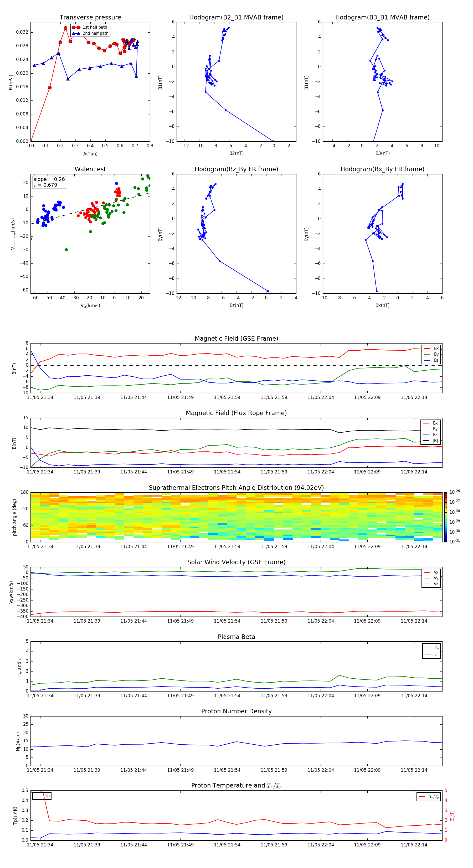Click the 'Np(#/cc)' axis label
The image size is (473, 868).
pyautogui.click(x=18, y=741)
